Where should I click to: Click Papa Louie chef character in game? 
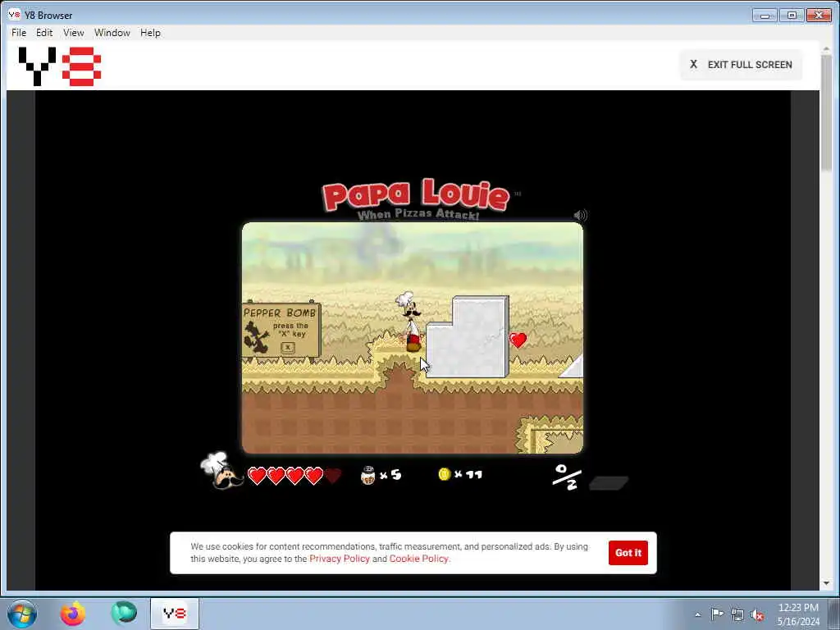(x=410, y=322)
